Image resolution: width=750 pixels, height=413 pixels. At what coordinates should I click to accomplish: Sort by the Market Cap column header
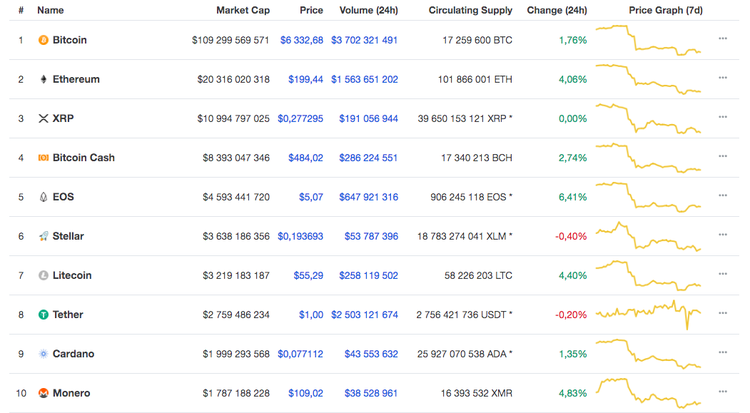click(x=243, y=10)
